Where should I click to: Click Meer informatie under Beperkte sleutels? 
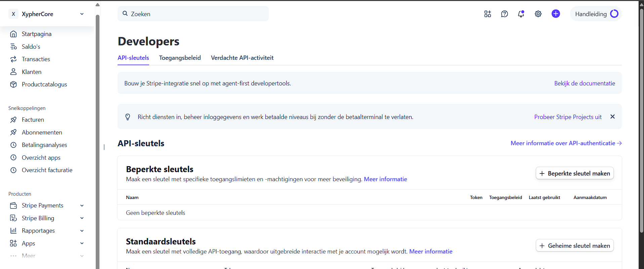coord(385,179)
